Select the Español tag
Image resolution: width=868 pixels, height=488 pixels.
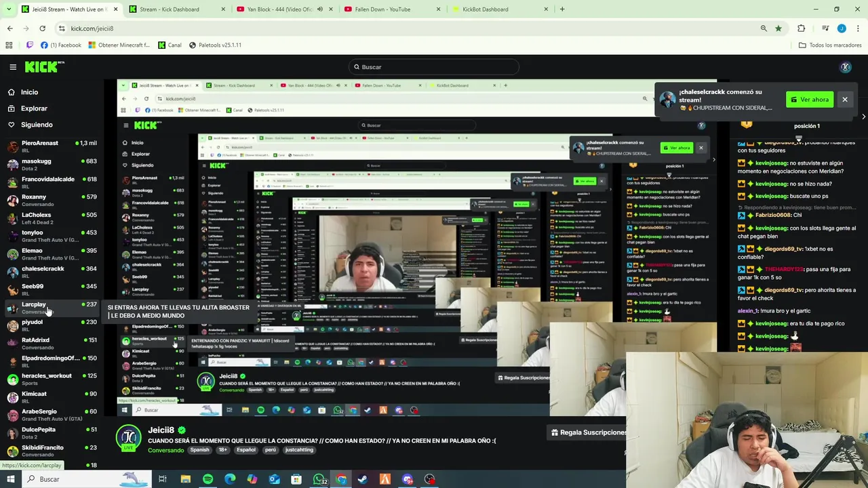pyautogui.click(x=246, y=450)
